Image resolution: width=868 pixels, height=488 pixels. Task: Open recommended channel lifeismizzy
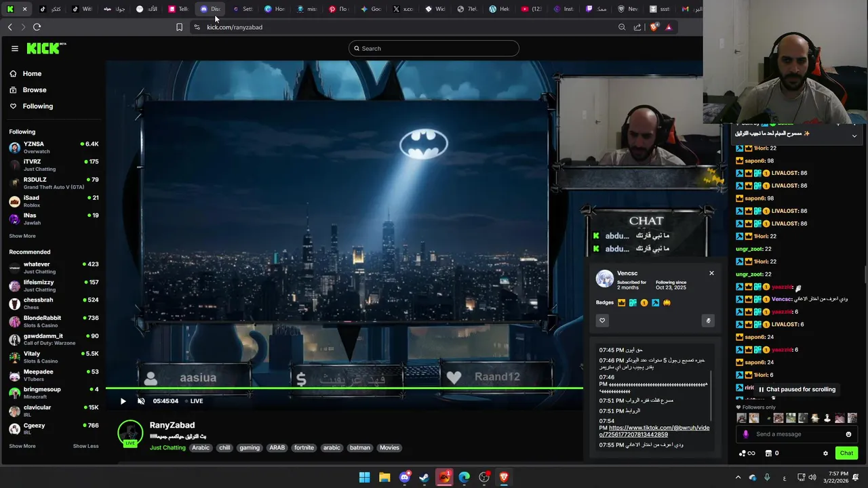54,285
